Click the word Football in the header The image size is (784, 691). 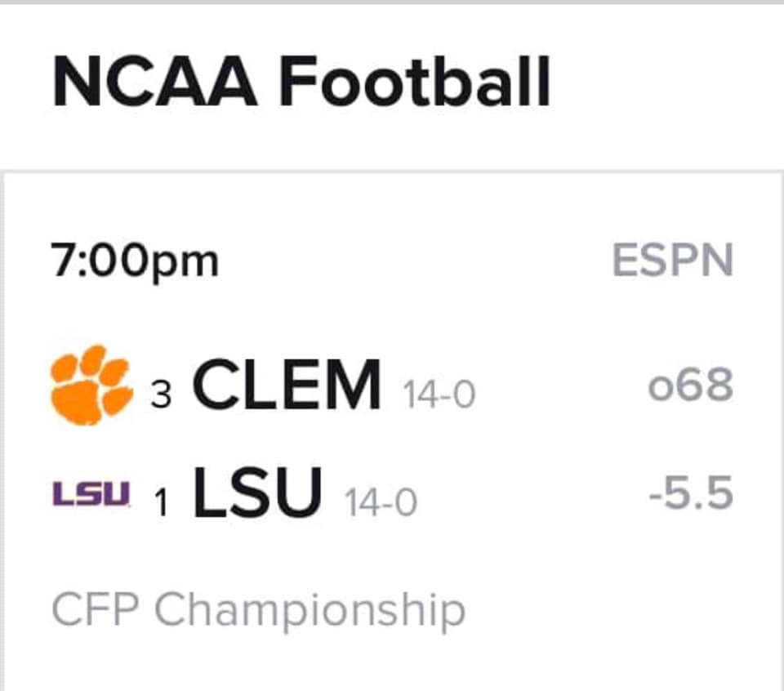(x=415, y=82)
